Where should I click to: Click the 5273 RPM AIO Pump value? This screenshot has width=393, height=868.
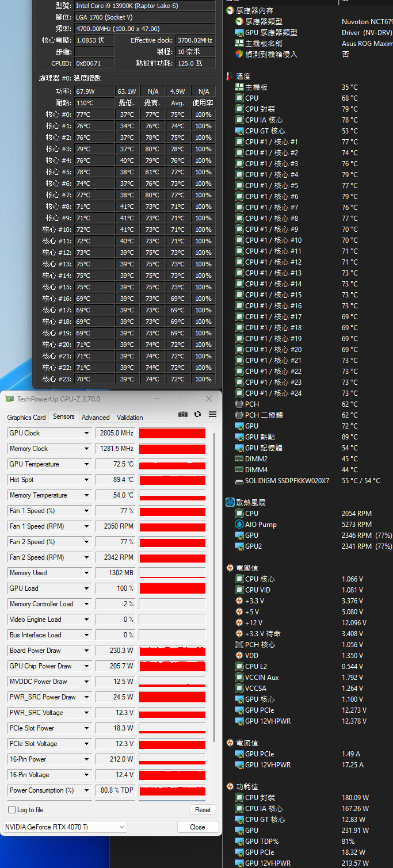[356, 524]
